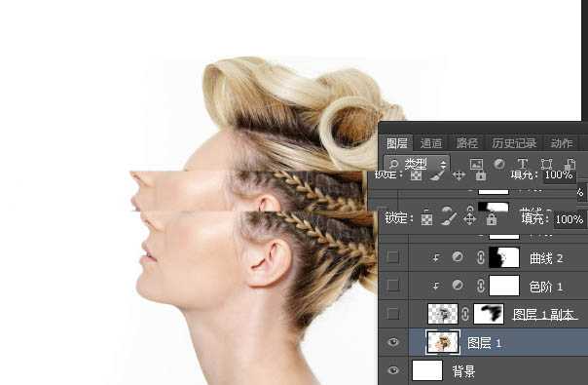Switch to the 通道 tab
Screen dimensions: 588x385
[x=431, y=143]
